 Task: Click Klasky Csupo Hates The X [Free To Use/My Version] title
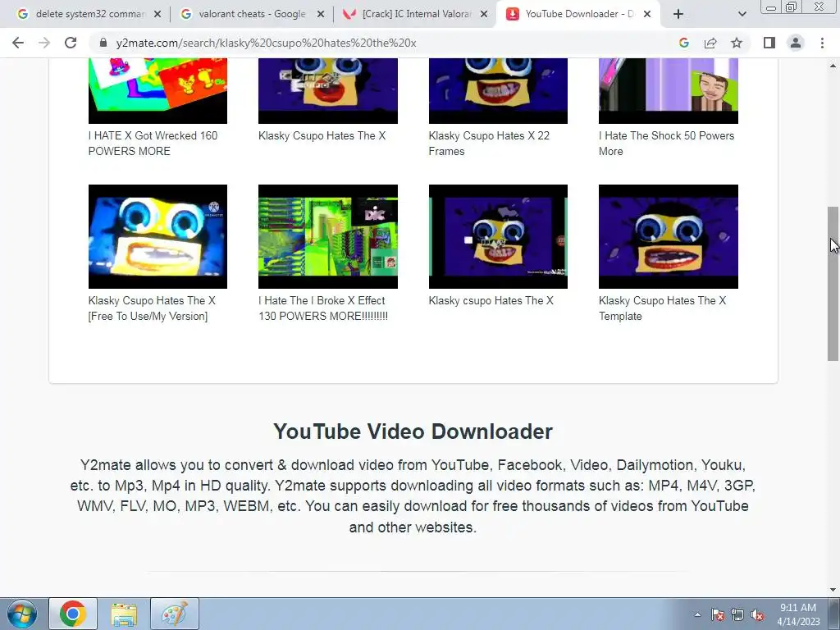(152, 308)
